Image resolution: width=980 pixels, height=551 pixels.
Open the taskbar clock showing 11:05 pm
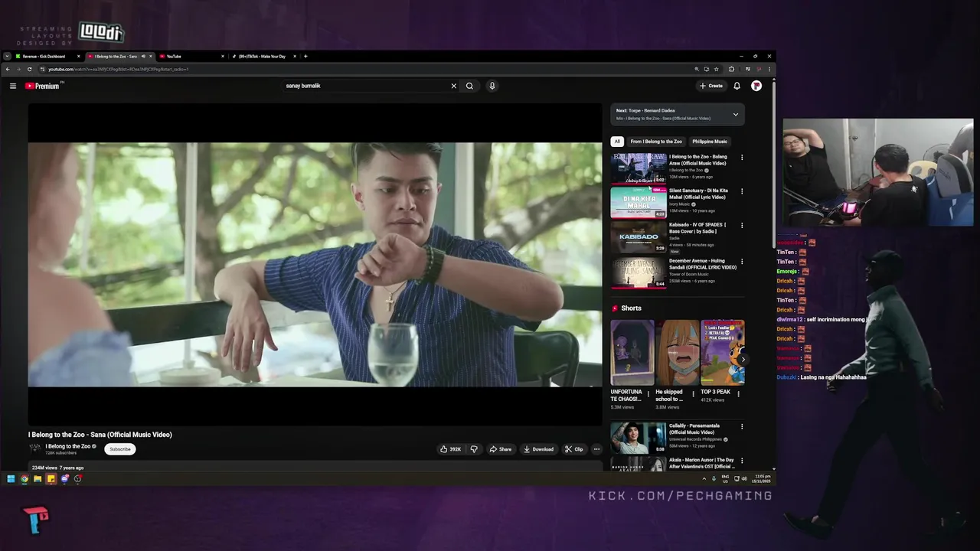[761, 479]
